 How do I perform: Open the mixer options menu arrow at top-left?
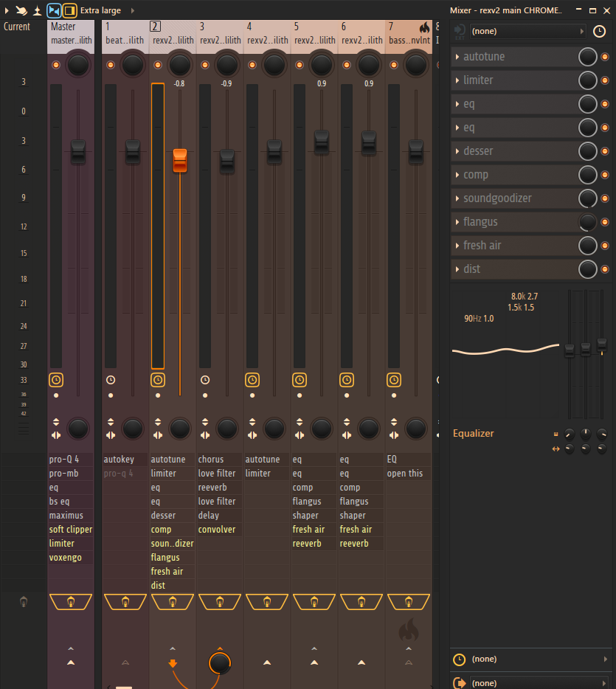pos(7,10)
